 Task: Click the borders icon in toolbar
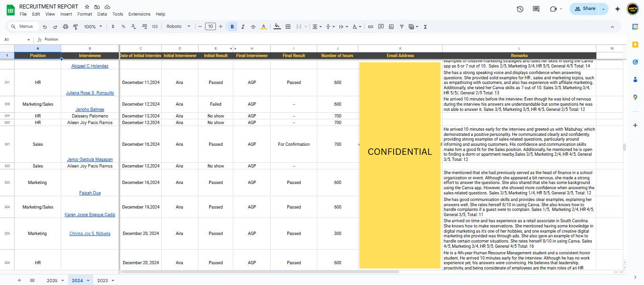point(288,27)
